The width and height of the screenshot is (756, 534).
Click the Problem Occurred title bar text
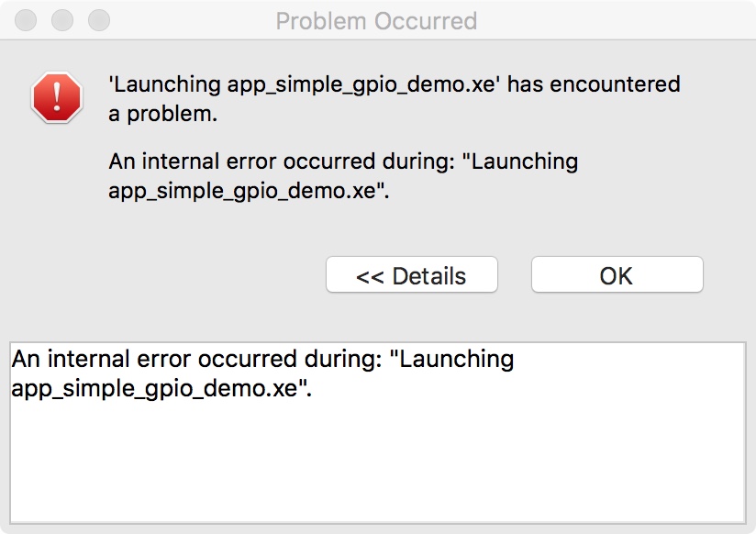(x=376, y=21)
